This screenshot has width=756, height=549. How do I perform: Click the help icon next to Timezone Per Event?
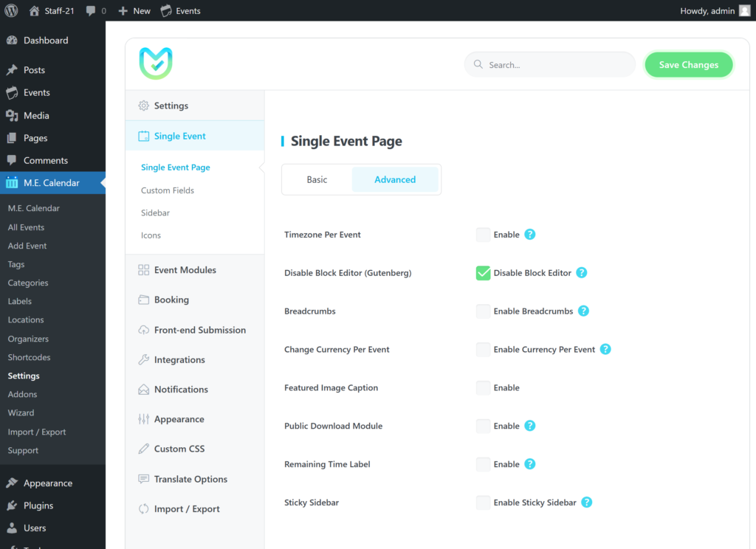(529, 235)
